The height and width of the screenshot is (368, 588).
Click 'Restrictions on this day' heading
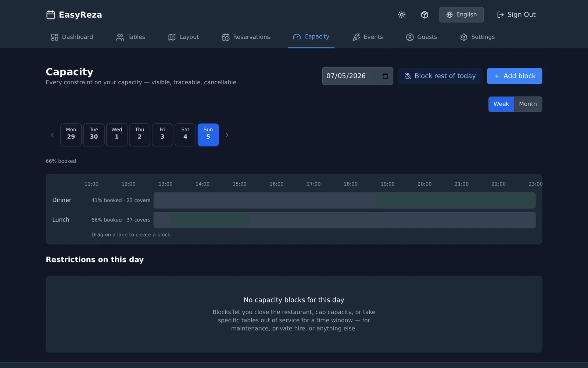click(x=95, y=260)
